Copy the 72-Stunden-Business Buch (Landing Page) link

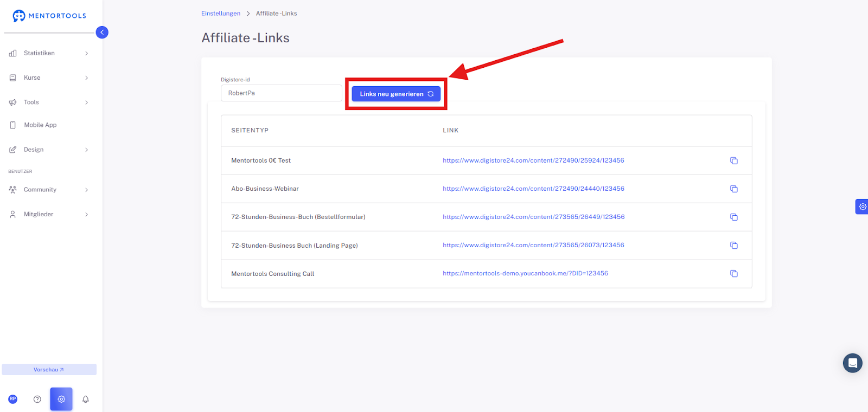[x=734, y=245]
